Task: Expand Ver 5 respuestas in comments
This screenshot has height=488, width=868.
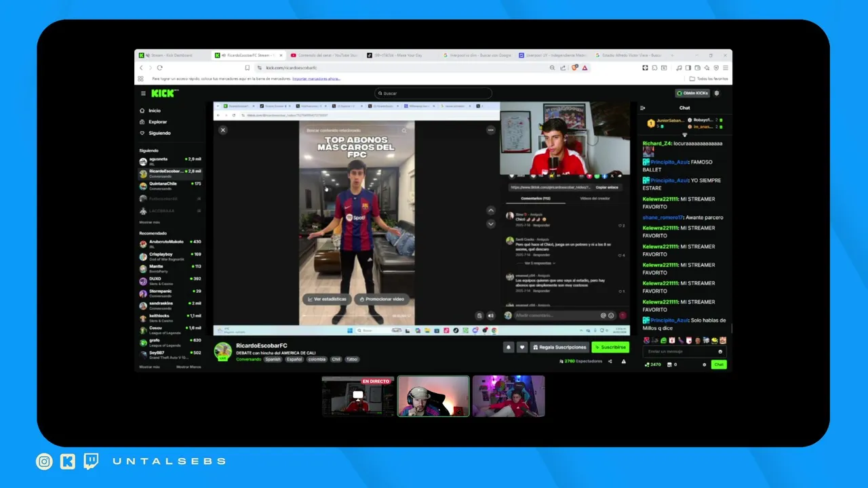Action: 540,263
